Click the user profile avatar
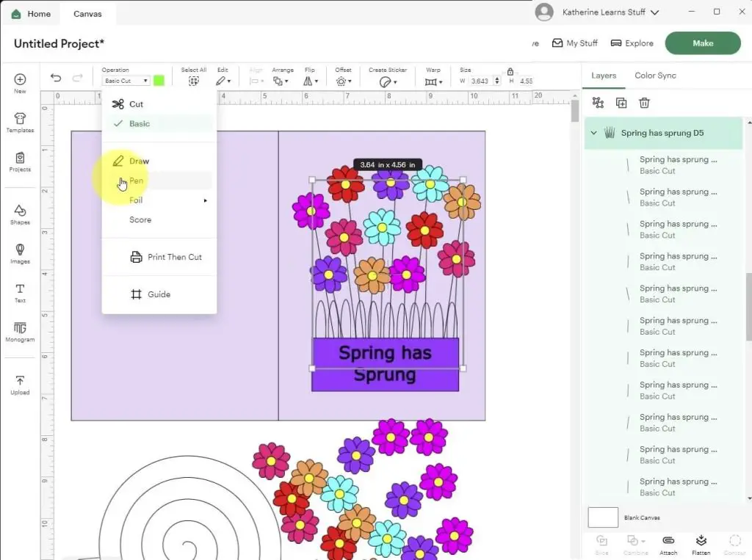752x560 pixels. pyautogui.click(x=544, y=12)
